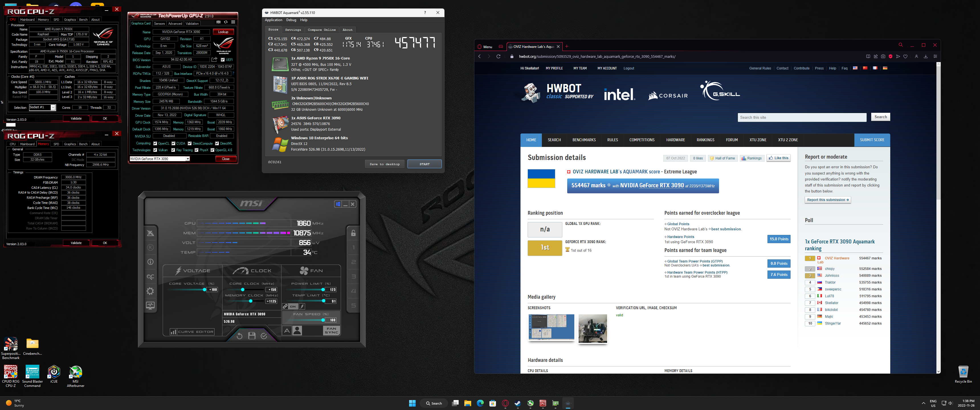Toggle Afterburner fan Auto 'A' button
Image resolution: width=980 pixels, height=410 pixels.
[x=287, y=331]
